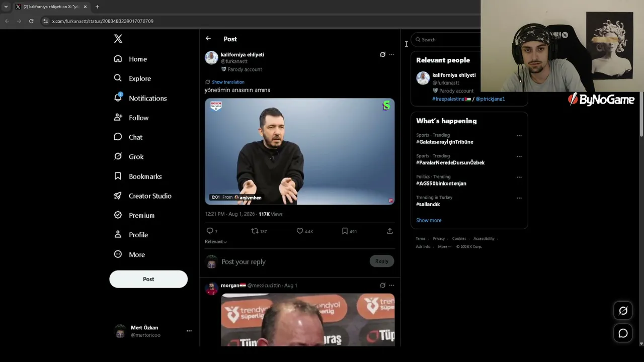
Task: Click the Bookmarks icon in the sidebar
Action: click(118, 176)
